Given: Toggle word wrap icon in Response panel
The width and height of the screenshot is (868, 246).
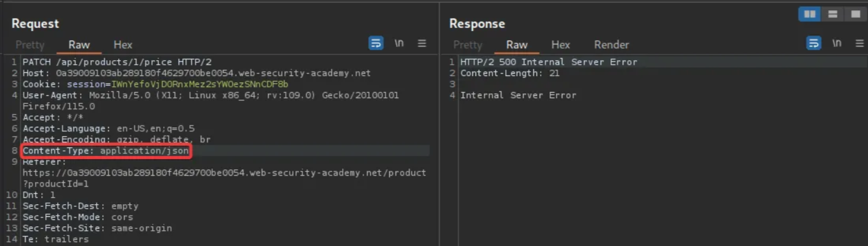Looking at the screenshot, I should pos(814,43).
